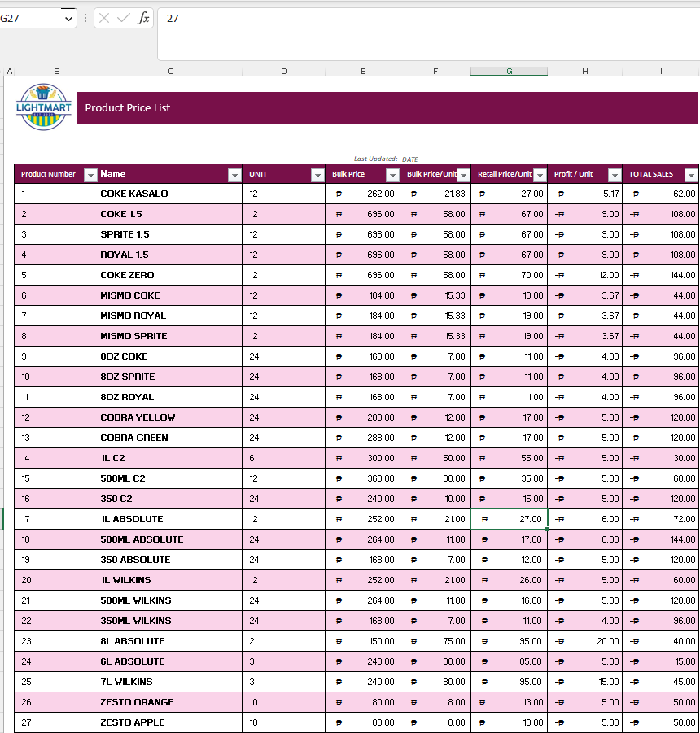This screenshot has width=700, height=733.
Task: Click COKE KASALO bulk price 262.00
Action: click(x=363, y=194)
